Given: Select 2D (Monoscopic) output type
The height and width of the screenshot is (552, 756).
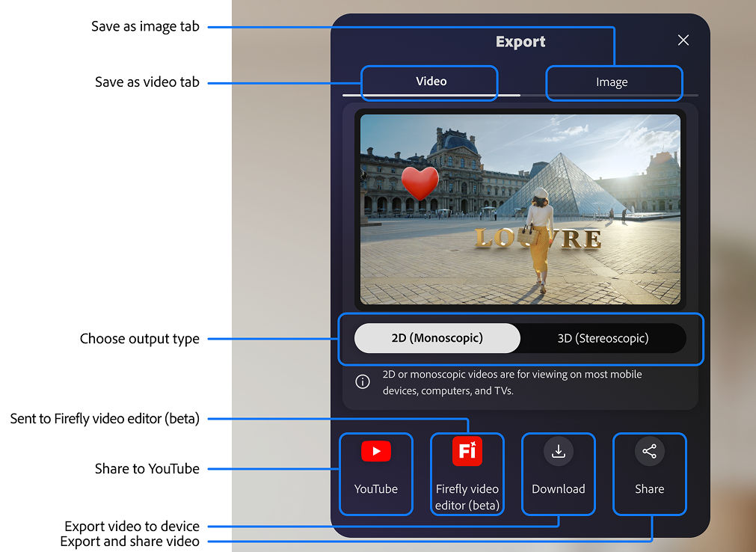Looking at the screenshot, I should [x=437, y=338].
